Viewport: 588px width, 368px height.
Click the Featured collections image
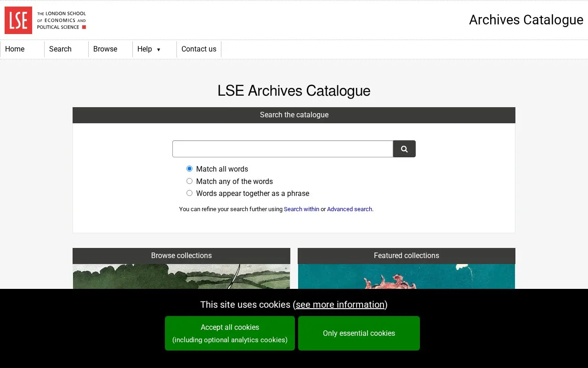click(407, 276)
